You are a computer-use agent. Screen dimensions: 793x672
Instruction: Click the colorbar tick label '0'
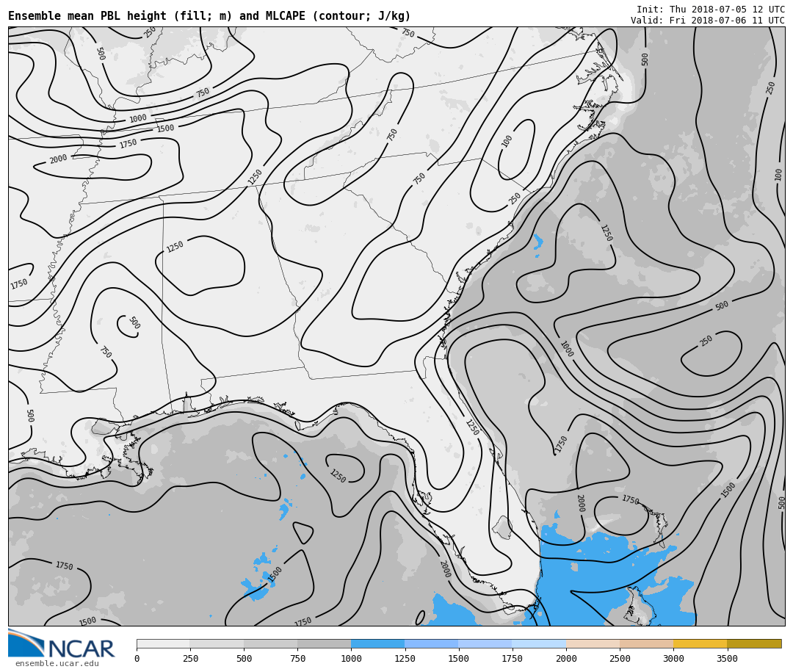[x=137, y=658]
